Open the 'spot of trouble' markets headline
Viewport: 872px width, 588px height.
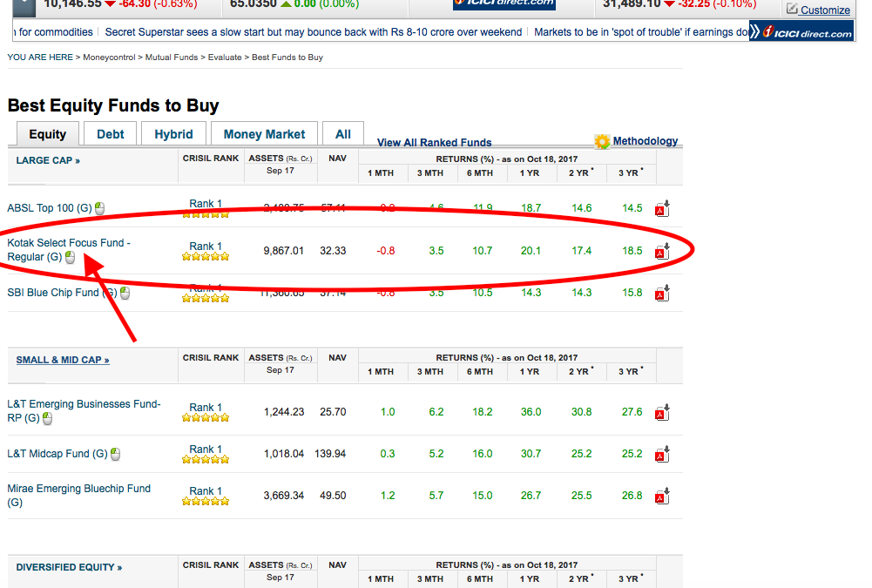pyautogui.click(x=641, y=32)
